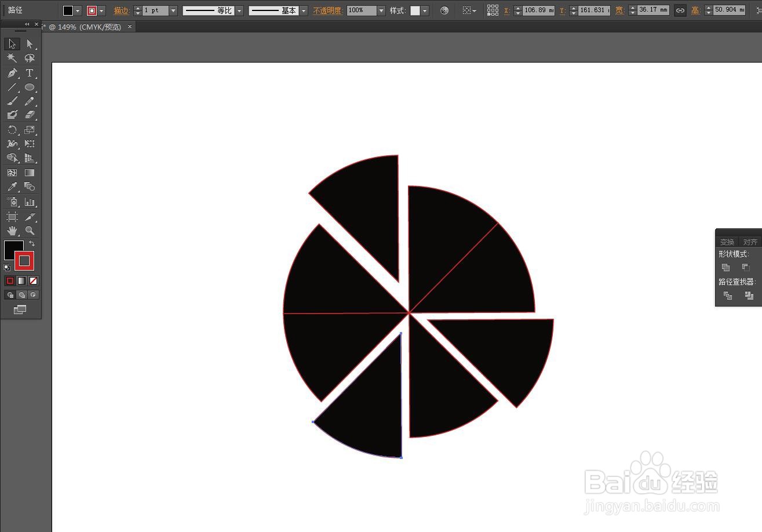Select the Blob Brush tool
The image size is (762, 532).
tap(12, 115)
